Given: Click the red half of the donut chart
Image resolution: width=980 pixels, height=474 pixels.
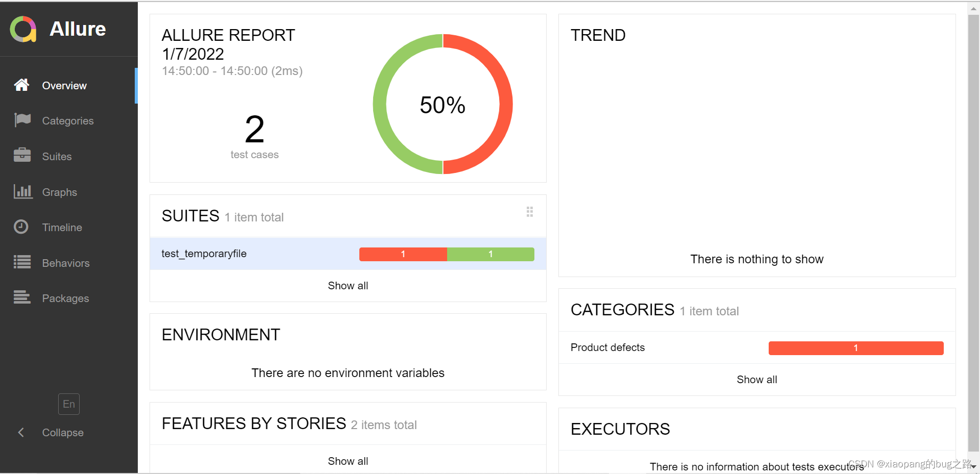Looking at the screenshot, I should [505, 104].
